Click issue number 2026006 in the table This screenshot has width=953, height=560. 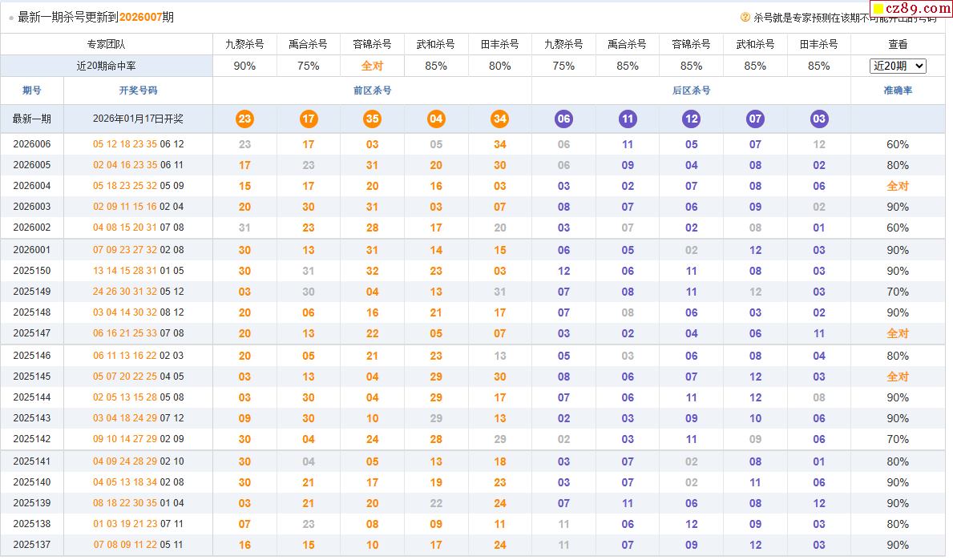pos(32,144)
